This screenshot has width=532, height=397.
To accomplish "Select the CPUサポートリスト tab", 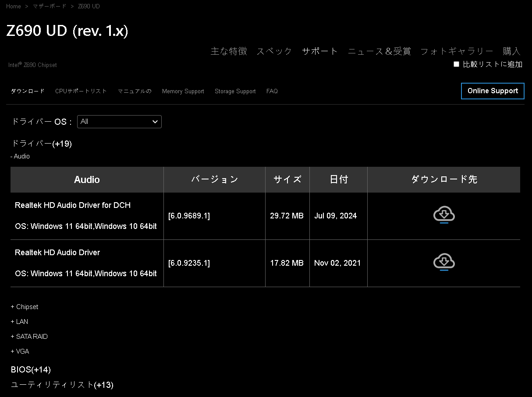I will coord(81,91).
